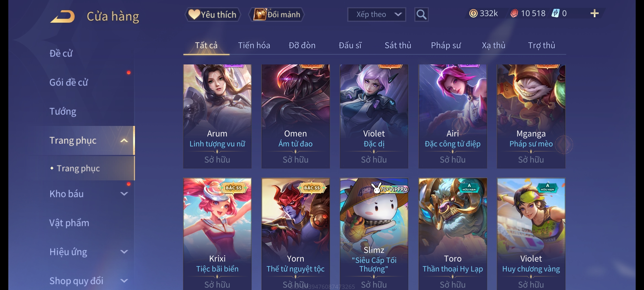The image size is (644, 290).
Task: Open Đổi mảnh chest exchange
Action: click(x=277, y=15)
